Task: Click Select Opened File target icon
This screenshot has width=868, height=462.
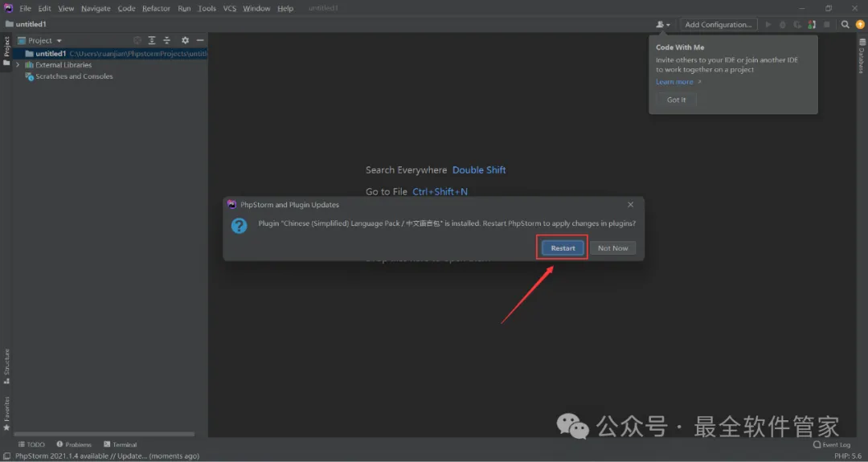Action: click(137, 40)
